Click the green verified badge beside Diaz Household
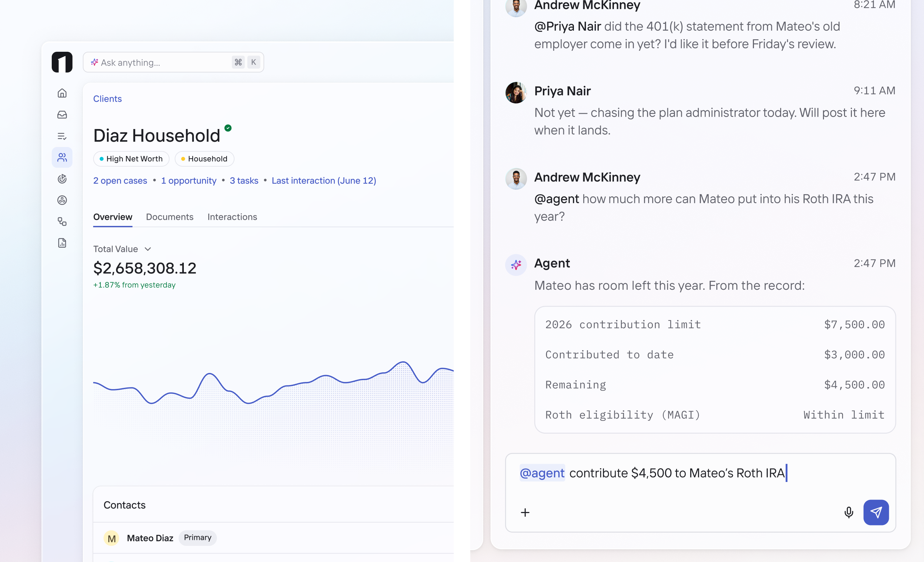Viewport: 924px width, 562px height. click(x=228, y=128)
